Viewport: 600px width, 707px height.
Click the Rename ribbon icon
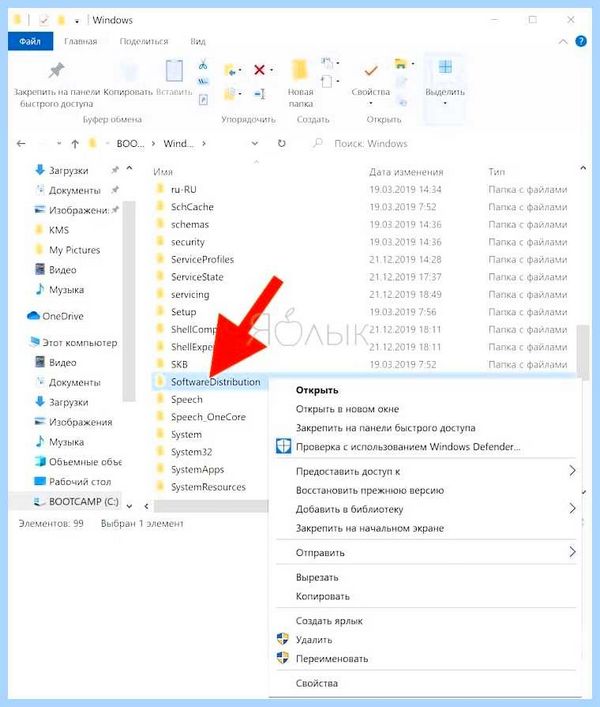[259, 94]
